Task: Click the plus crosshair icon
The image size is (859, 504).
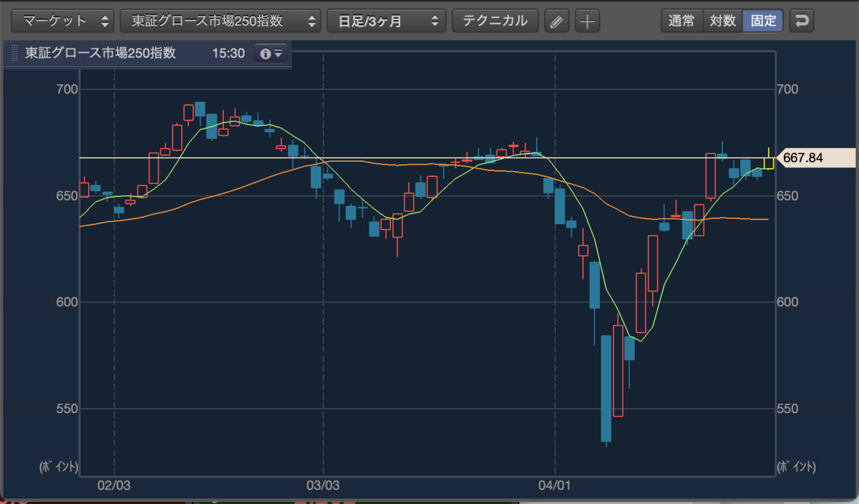Action: pyautogui.click(x=587, y=21)
